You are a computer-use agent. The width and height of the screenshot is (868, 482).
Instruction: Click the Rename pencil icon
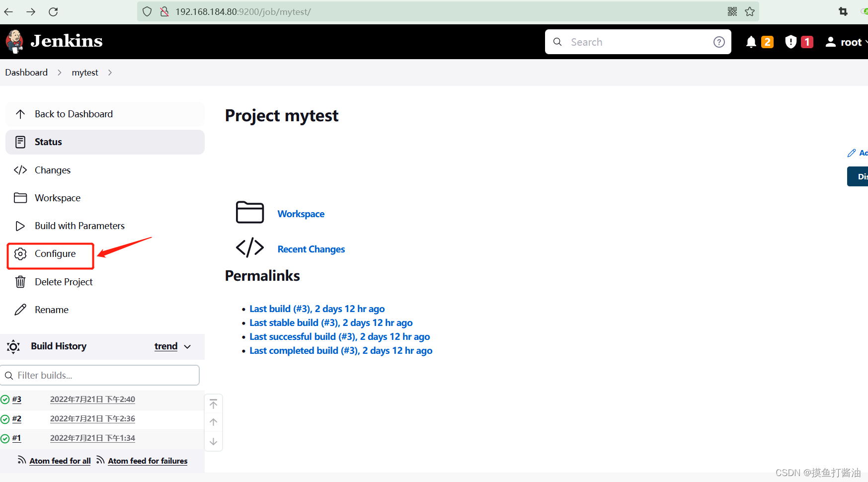pos(20,310)
